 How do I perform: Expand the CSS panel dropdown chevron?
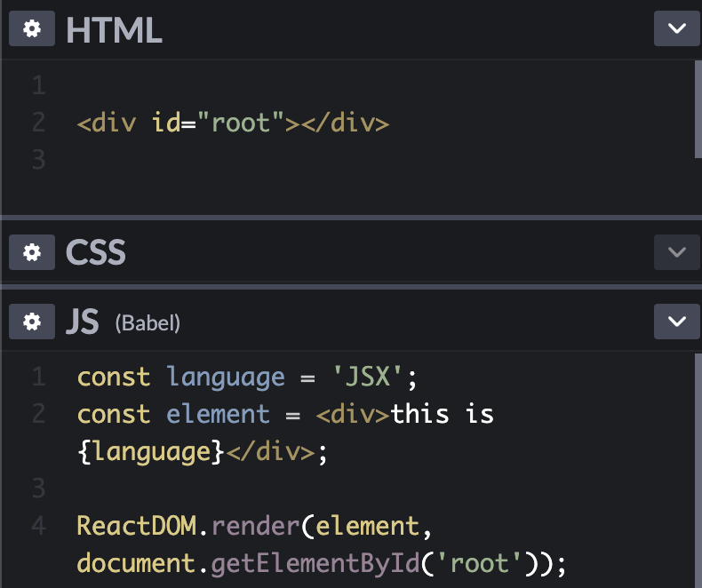pyautogui.click(x=676, y=252)
